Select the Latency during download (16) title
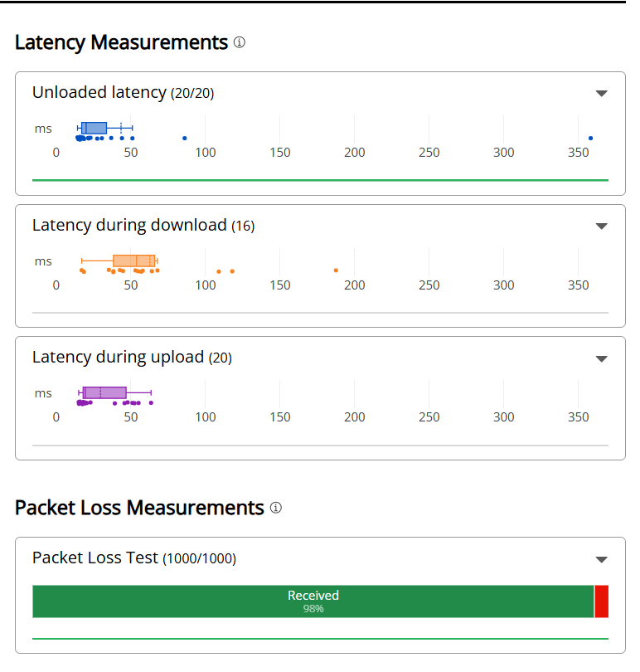The width and height of the screenshot is (640, 672). pyautogui.click(x=143, y=226)
